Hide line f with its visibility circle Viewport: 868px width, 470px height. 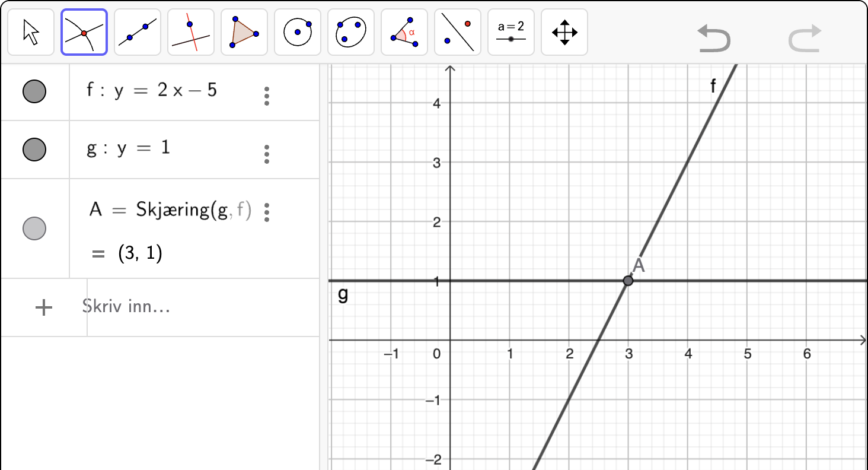34,91
